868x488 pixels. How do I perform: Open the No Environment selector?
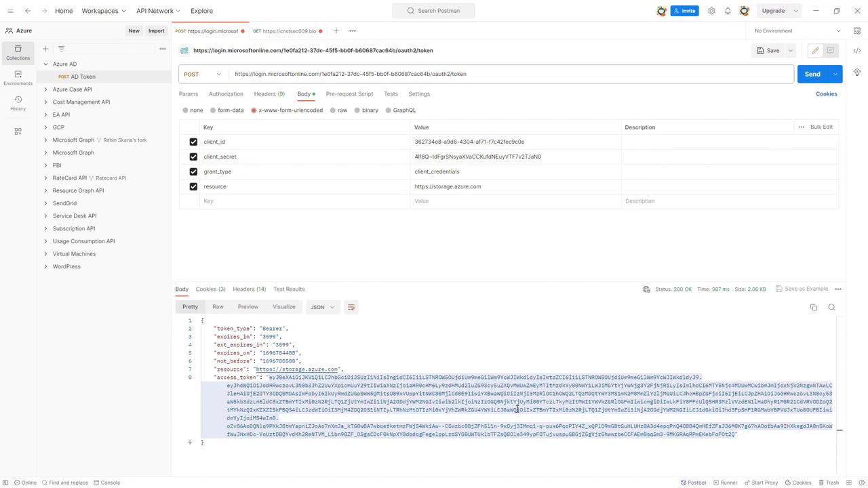[797, 30]
